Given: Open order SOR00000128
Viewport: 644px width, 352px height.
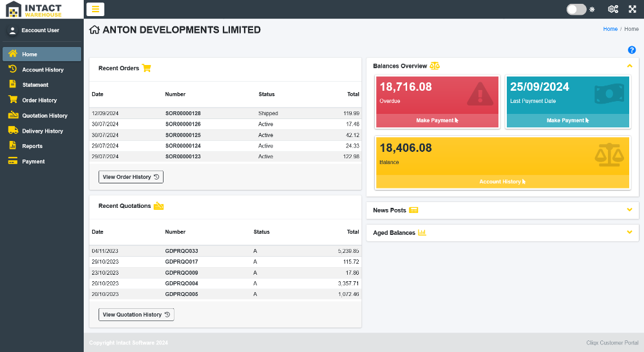Looking at the screenshot, I should 183,113.
